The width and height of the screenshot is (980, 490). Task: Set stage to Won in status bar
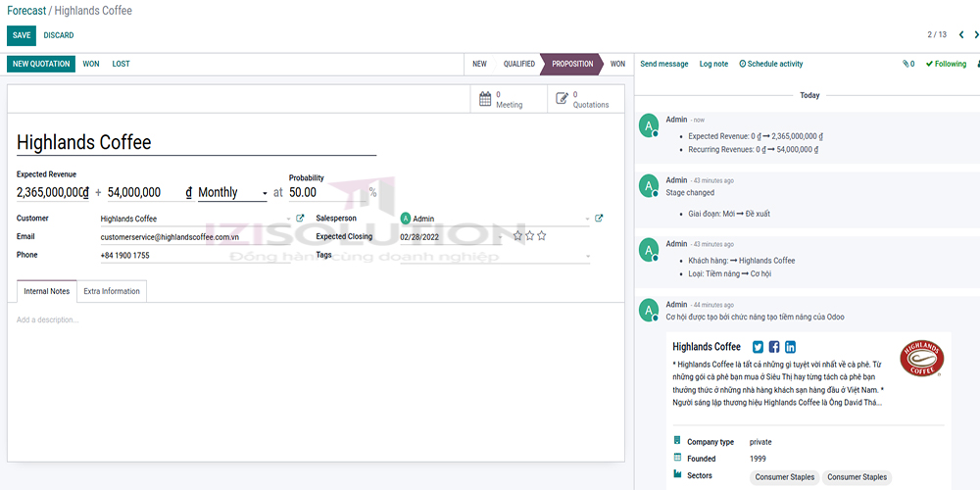click(616, 64)
